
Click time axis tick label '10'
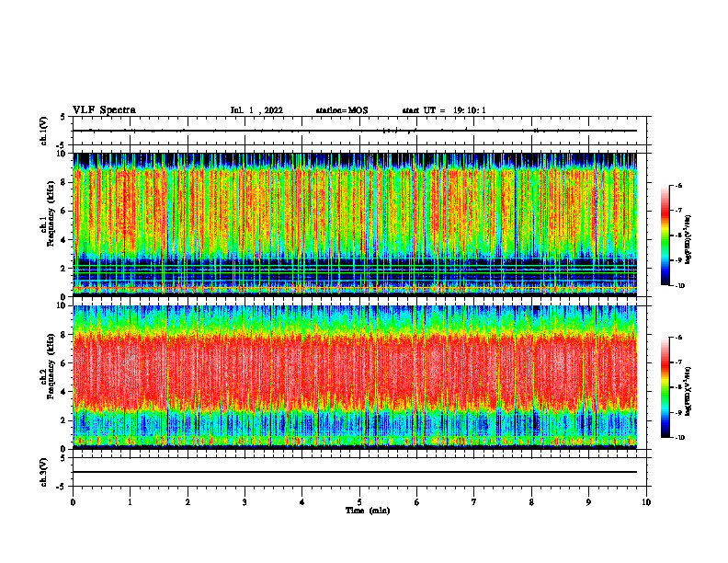click(x=646, y=502)
